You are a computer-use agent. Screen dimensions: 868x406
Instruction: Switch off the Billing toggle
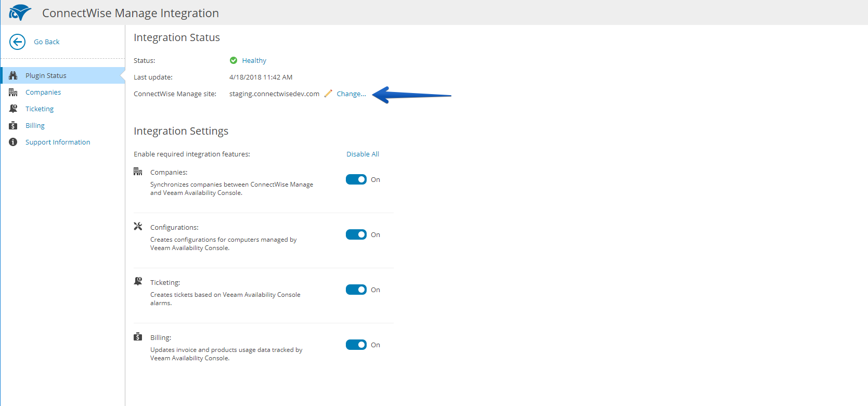point(356,345)
